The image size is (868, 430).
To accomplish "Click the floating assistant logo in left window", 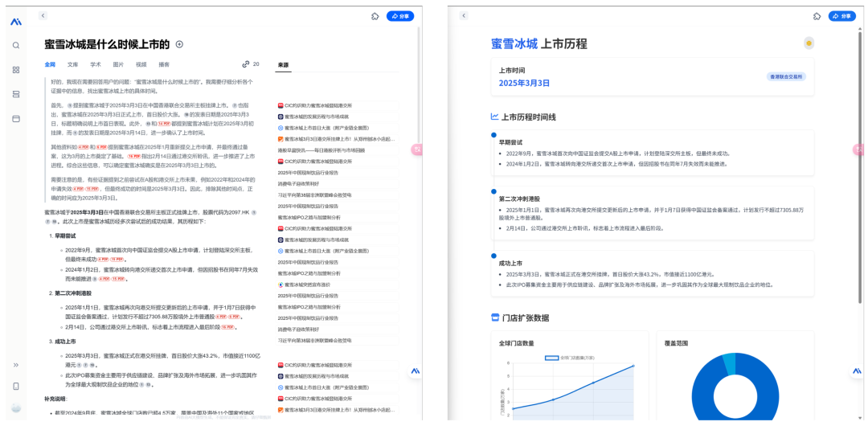I will (415, 371).
